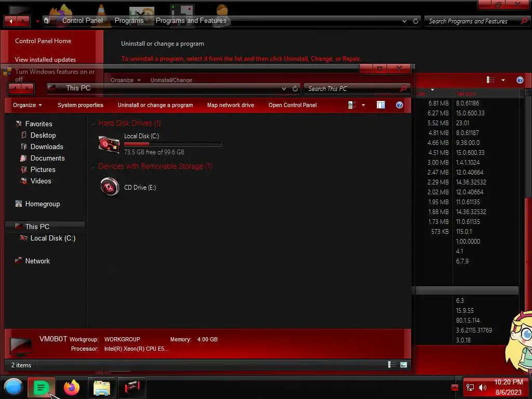Open Organize menu in This PC toolbar
Viewport: 532px width, 399px height.
27,105
